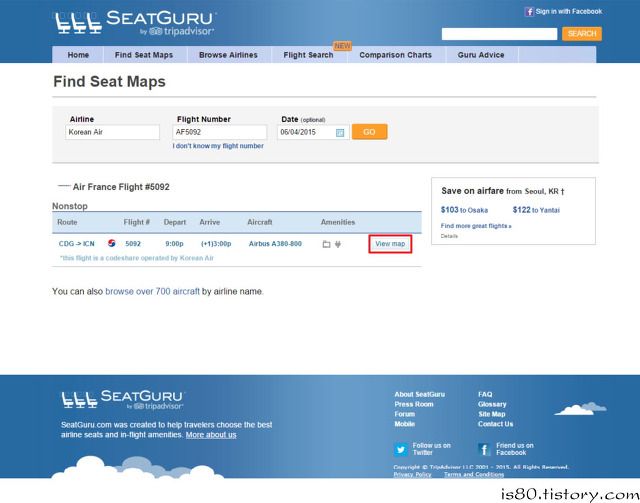Open Glossary footer link
This screenshot has width=640, height=503.
(x=492, y=404)
